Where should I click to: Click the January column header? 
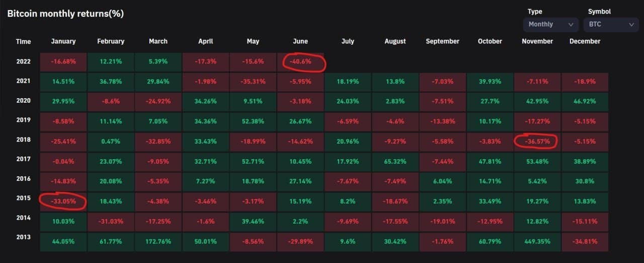pyautogui.click(x=63, y=41)
